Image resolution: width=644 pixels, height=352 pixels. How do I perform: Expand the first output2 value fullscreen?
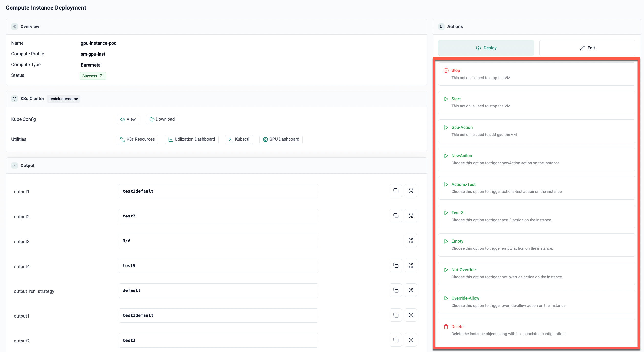coord(411,216)
